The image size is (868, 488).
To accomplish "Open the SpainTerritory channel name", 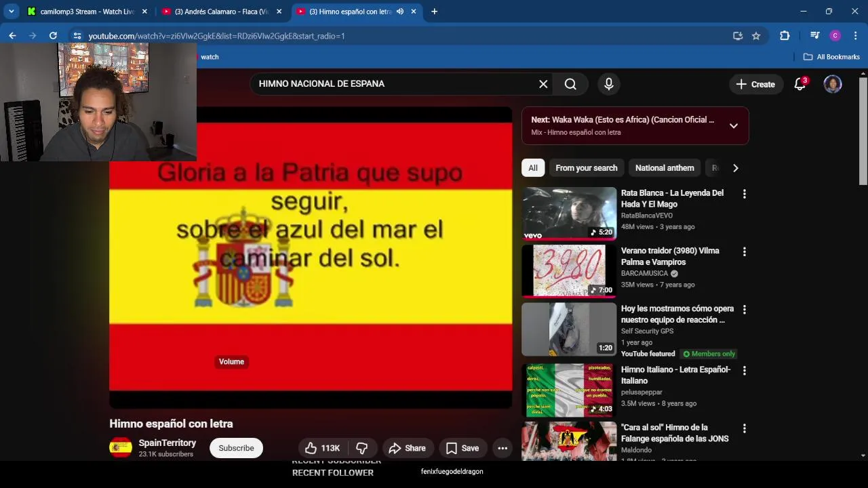I will [167, 443].
